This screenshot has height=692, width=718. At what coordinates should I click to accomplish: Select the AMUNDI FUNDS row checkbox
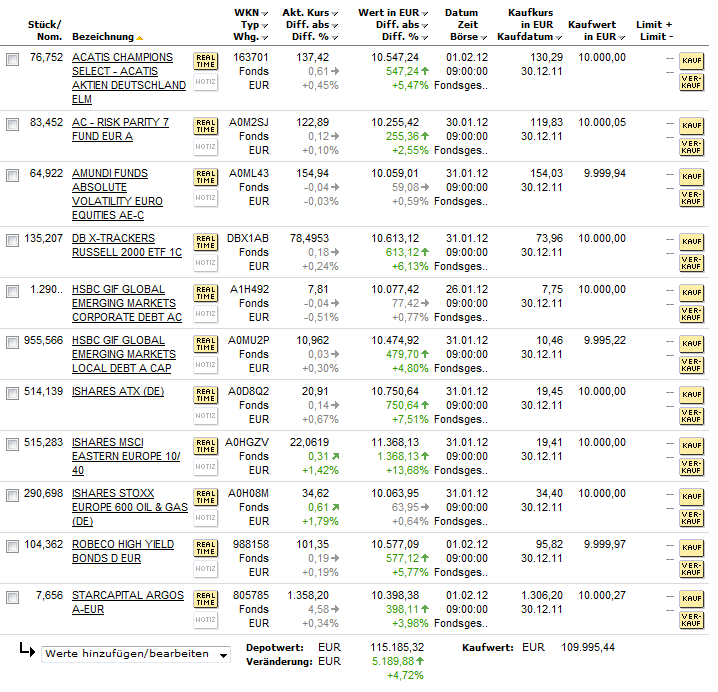(12, 175)
